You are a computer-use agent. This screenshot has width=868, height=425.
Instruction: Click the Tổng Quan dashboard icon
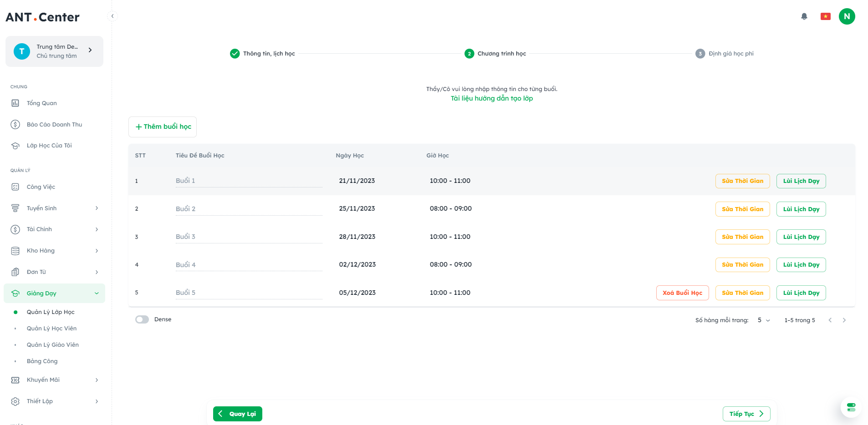pos(15,103)
